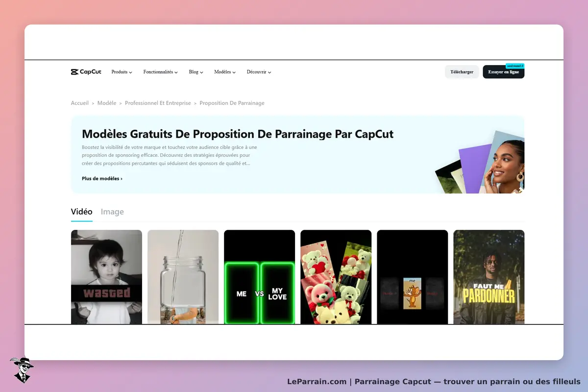Screen dimensions: 588x392
Task: Click the CapCut logo
Action: click(86, 72)
